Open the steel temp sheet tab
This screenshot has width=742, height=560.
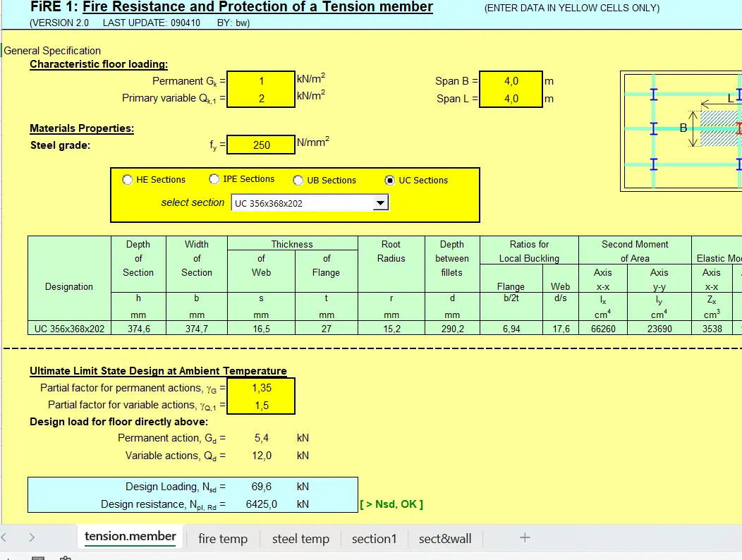(x=300, y=539)
